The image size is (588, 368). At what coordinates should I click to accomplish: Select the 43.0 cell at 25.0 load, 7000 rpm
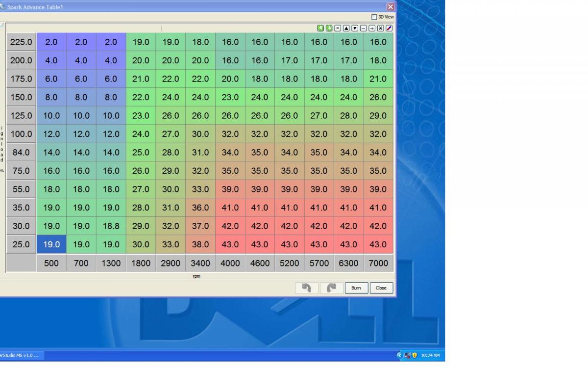pyautogui.click(x=378, y=244)
